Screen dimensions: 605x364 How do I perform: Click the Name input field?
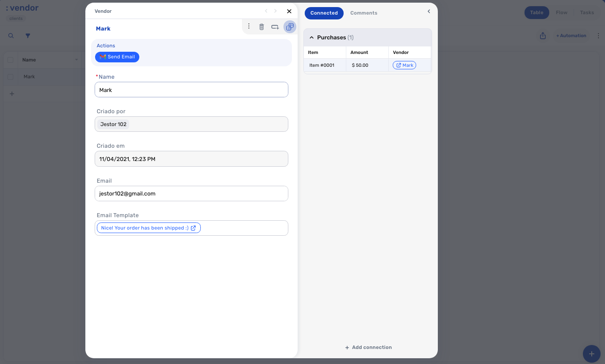tap(191, 90)
